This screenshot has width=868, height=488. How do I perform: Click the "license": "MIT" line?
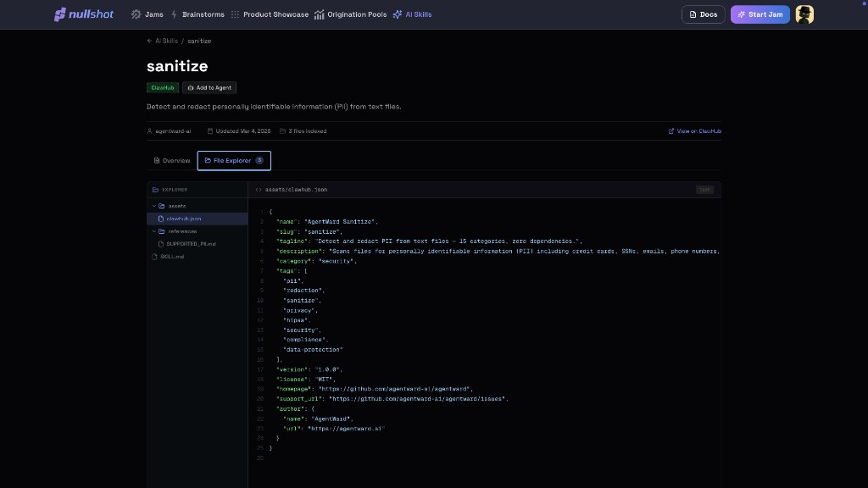305,380
